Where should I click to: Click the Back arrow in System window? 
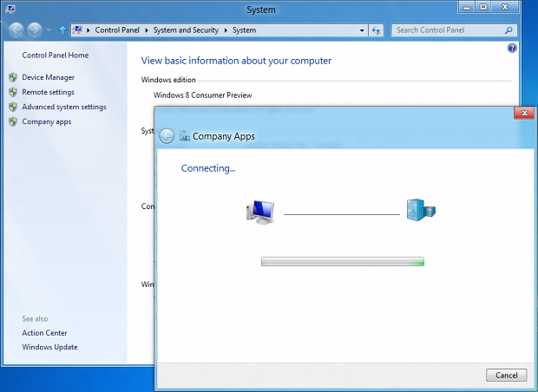16,30
